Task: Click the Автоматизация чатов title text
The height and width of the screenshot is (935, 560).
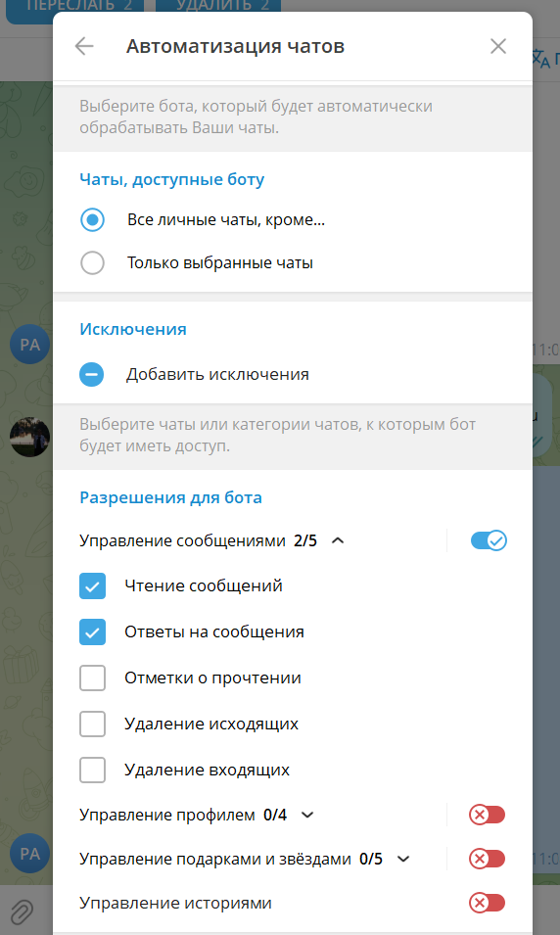Action: [x=235, y=46]
